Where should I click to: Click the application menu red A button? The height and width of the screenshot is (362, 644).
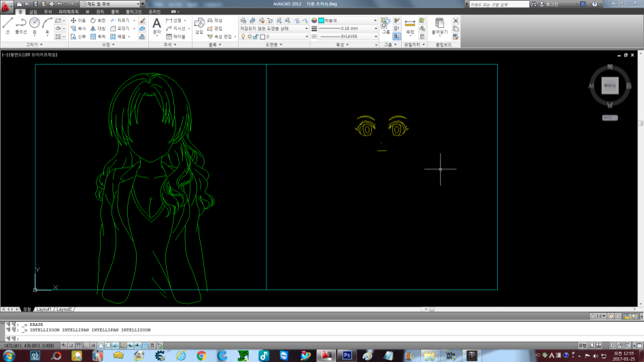5,6
